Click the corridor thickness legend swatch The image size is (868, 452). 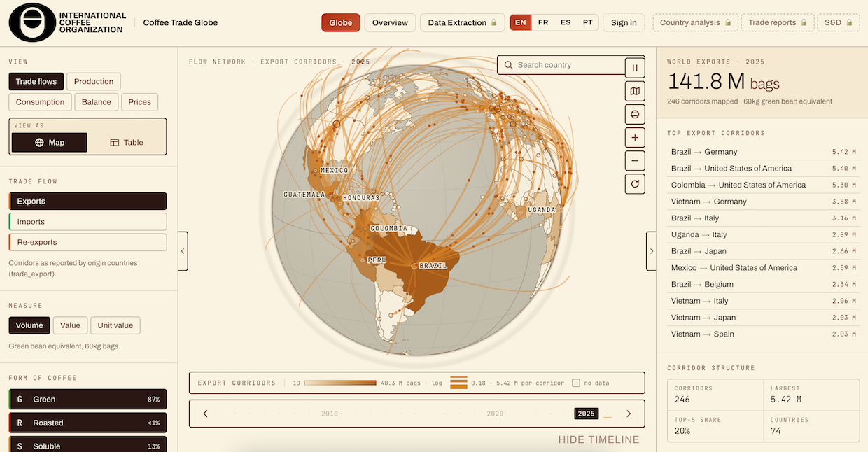click(458, 383)
